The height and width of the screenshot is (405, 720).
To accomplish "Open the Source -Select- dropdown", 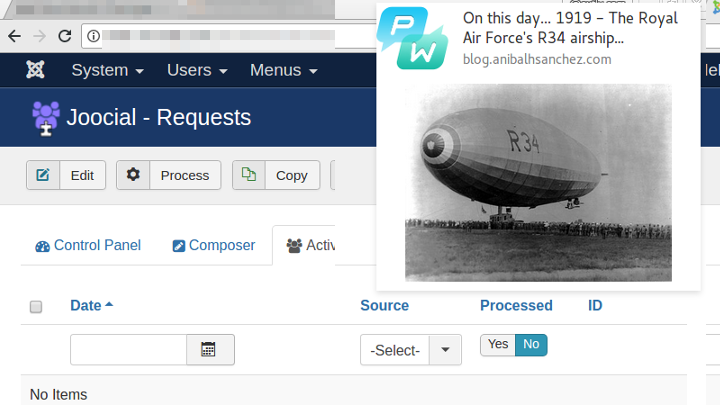I will [x=411, y=350].
